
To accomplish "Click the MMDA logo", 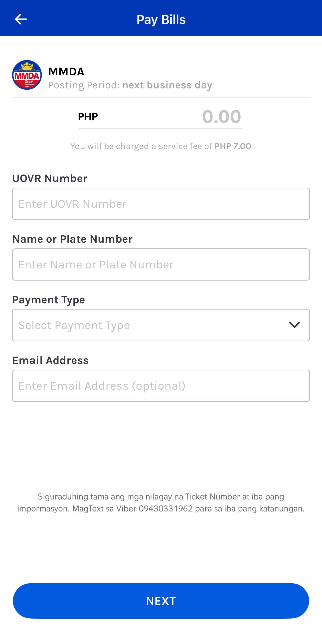I will tap(27, 75).
